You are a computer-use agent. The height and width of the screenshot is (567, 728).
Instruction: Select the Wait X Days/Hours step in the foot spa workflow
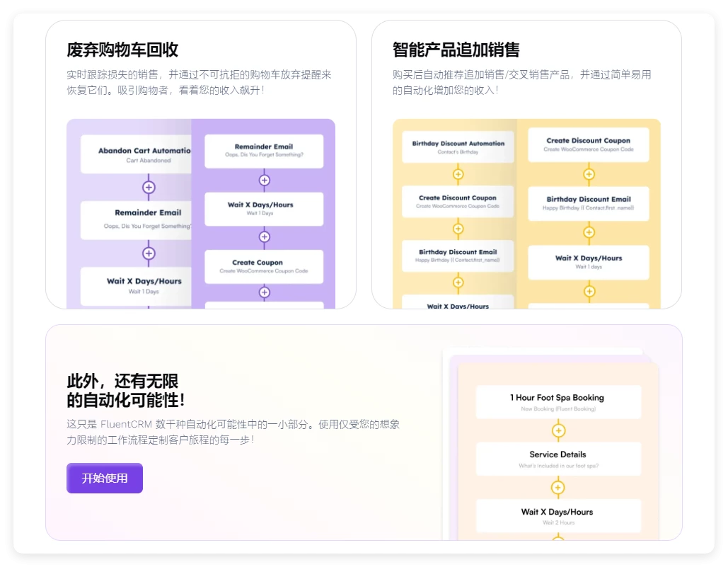559,515
